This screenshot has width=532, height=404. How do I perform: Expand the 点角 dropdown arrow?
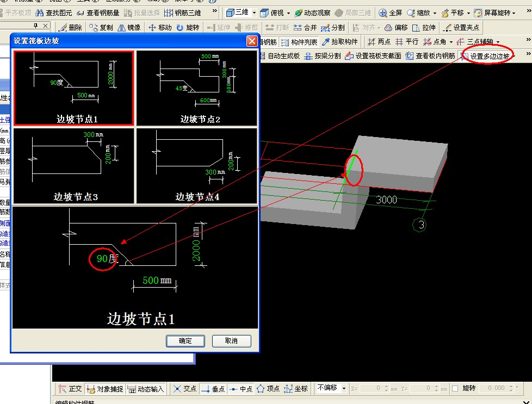[451, 42]
